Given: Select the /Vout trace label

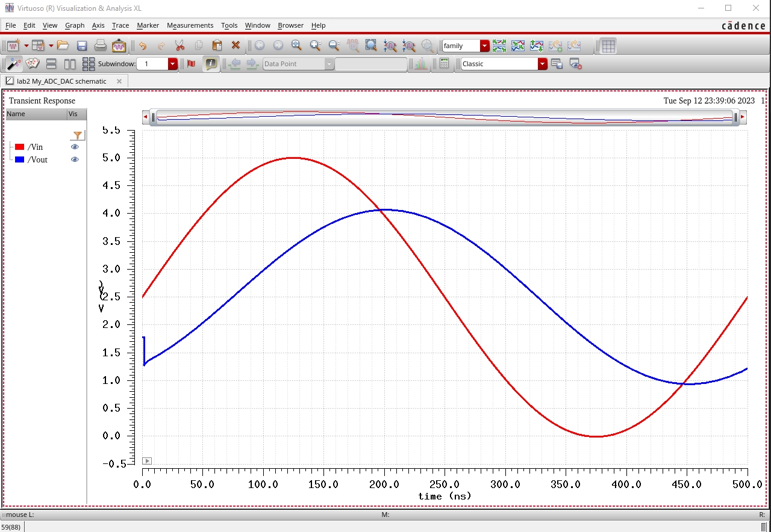Looking at the screenshot, I should coord(37,159).
